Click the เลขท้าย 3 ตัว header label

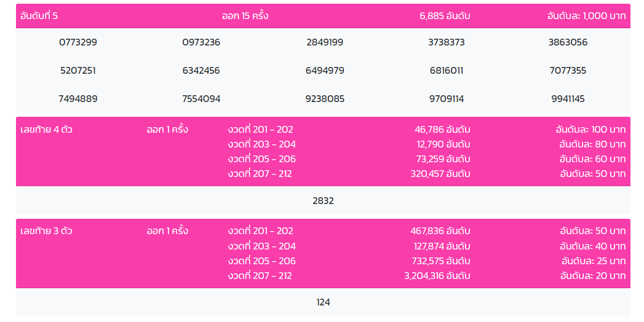(46, 231)
